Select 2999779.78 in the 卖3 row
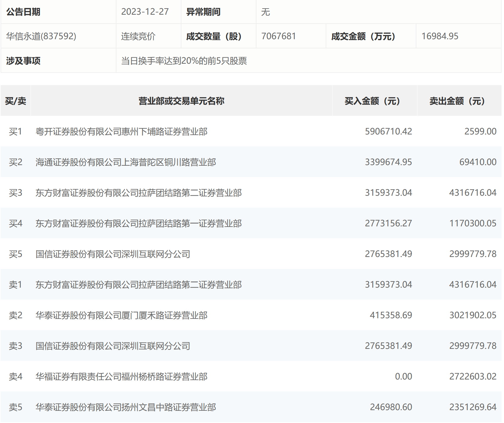The height and width of the screenshot is (423, 504). coord(473,346)
